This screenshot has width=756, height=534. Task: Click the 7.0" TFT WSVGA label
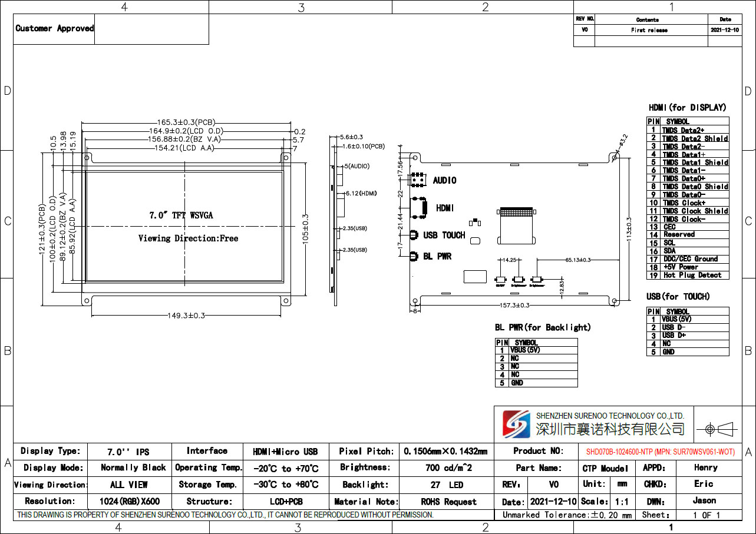[181, 215]
